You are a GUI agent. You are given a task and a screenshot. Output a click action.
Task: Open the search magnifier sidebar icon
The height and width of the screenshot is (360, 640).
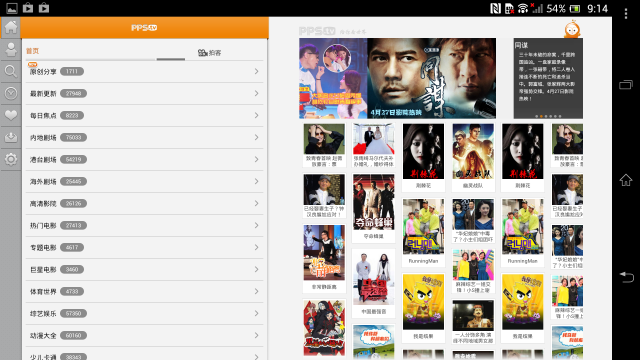tap(11, 71)
